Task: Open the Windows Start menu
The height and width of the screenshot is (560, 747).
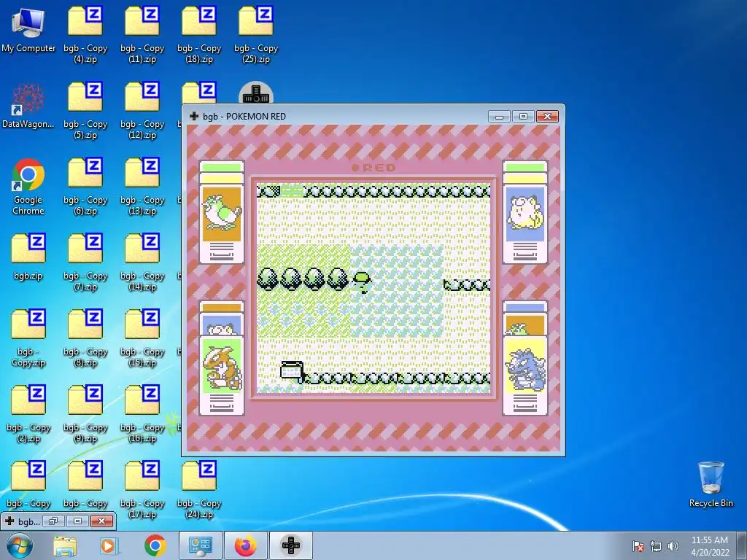Action: click(19, 545)
